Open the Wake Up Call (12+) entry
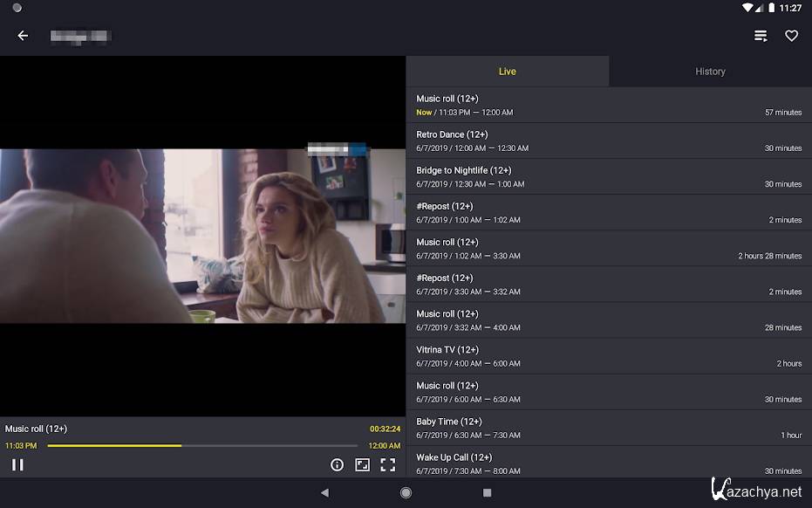The height and width of the screenshot is (508, 812). (608, 463)
